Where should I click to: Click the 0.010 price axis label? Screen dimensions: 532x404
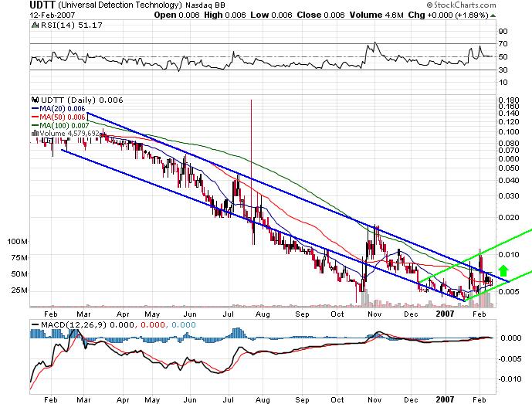pyautogui.click(x=509, y=255)
